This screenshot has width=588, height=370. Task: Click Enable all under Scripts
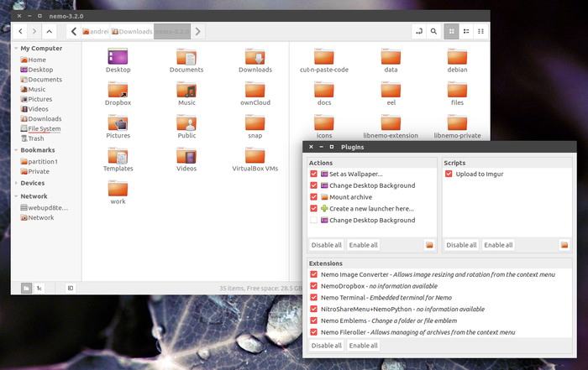498,245
